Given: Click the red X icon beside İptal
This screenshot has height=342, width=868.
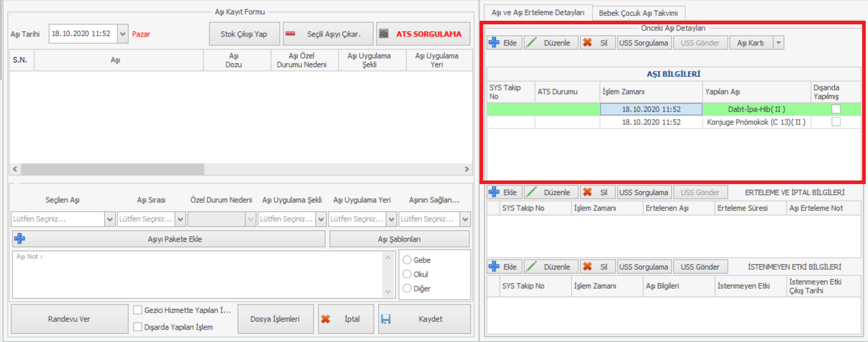Looking at the screenshot, I should [x=325, y=319].
